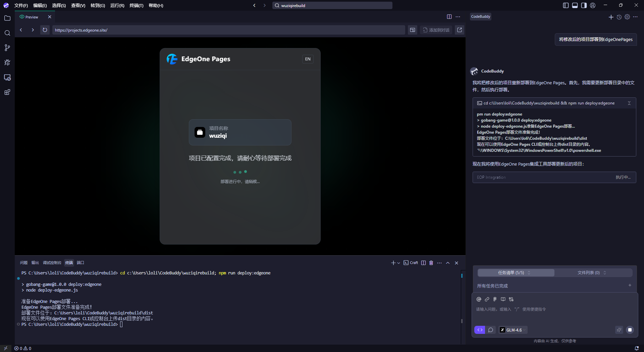Reload the preview page
Screen dimensions: 644x352
coord(45,30)
